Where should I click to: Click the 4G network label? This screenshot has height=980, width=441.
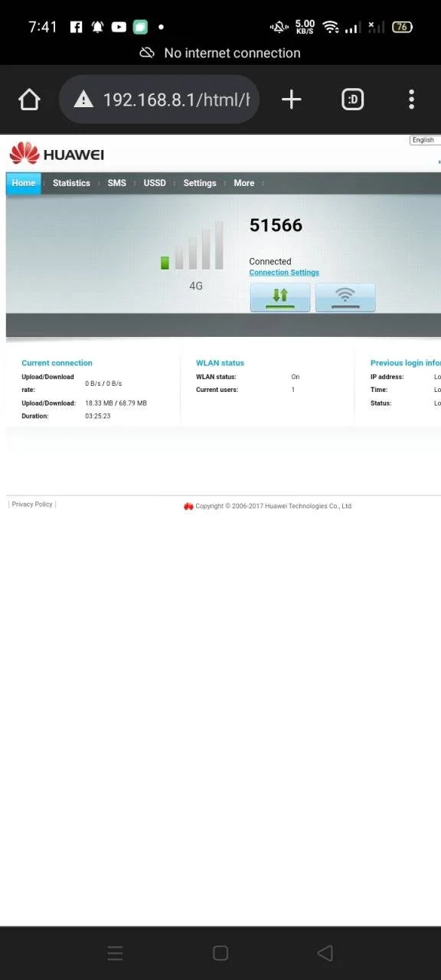[196, 286]
